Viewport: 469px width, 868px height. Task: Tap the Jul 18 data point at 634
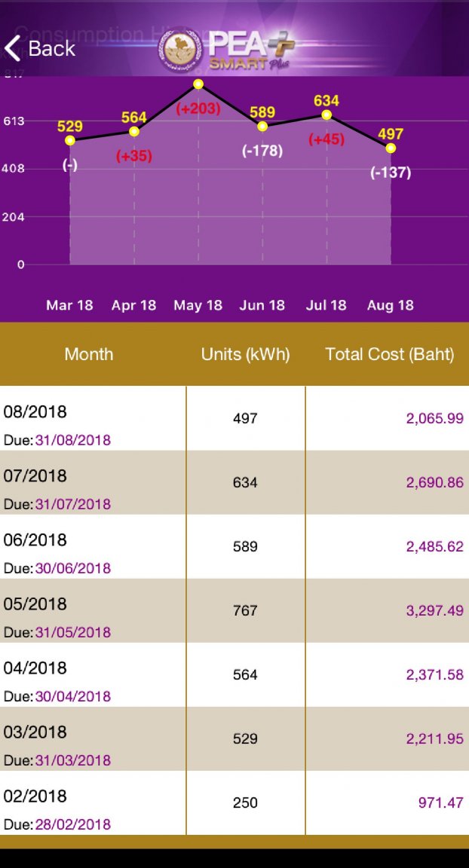tap(326, 115)
